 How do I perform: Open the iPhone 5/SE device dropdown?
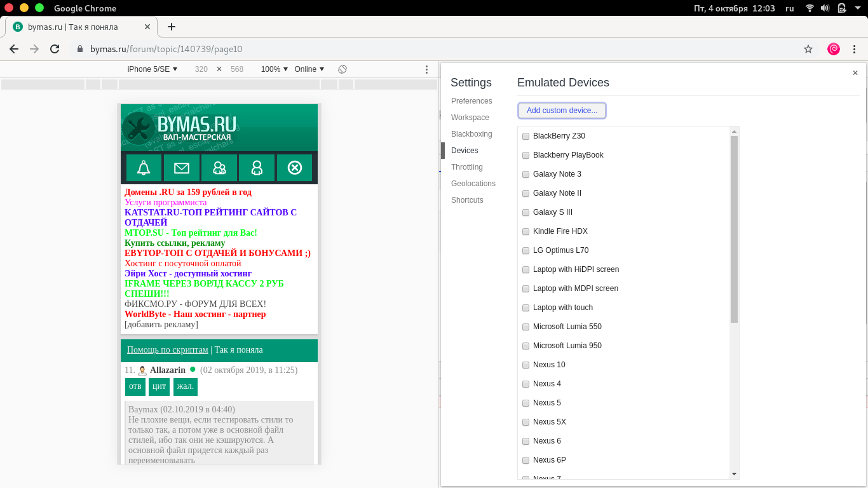153,69
